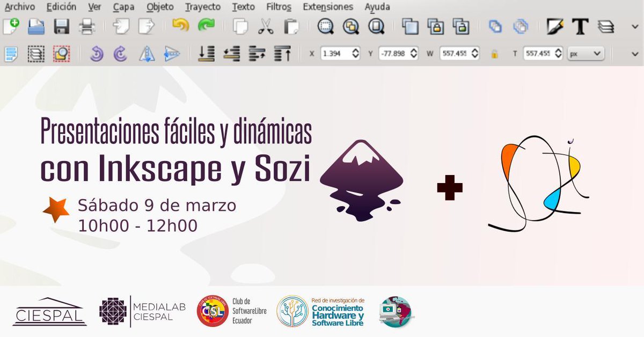
Task: Open the Edición menu
Action: click(x=61, y=7)
